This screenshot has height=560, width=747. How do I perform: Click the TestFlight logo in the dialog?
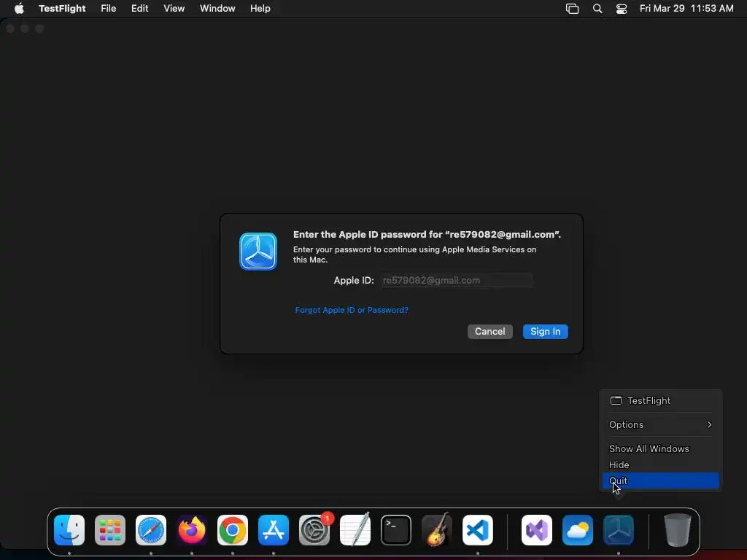tap(258, 252)
